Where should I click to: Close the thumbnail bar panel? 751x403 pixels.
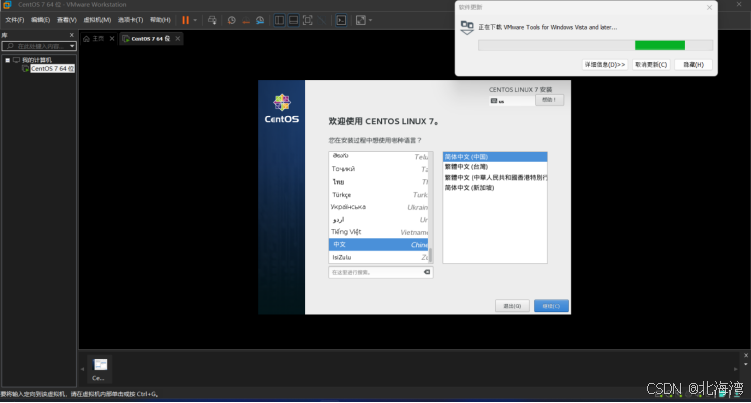click(745, 355)
